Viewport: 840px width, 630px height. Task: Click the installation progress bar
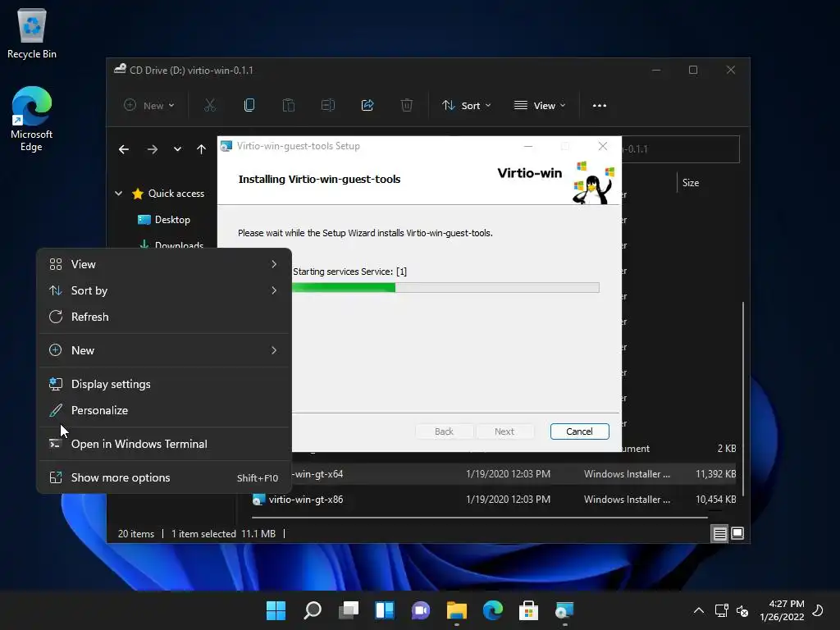point(445,288)
